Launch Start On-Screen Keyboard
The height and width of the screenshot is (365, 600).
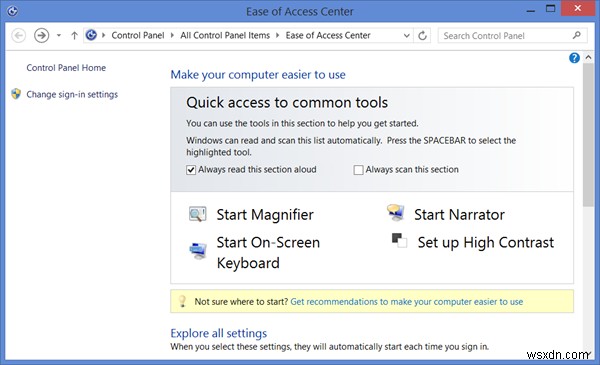[268, 253]
